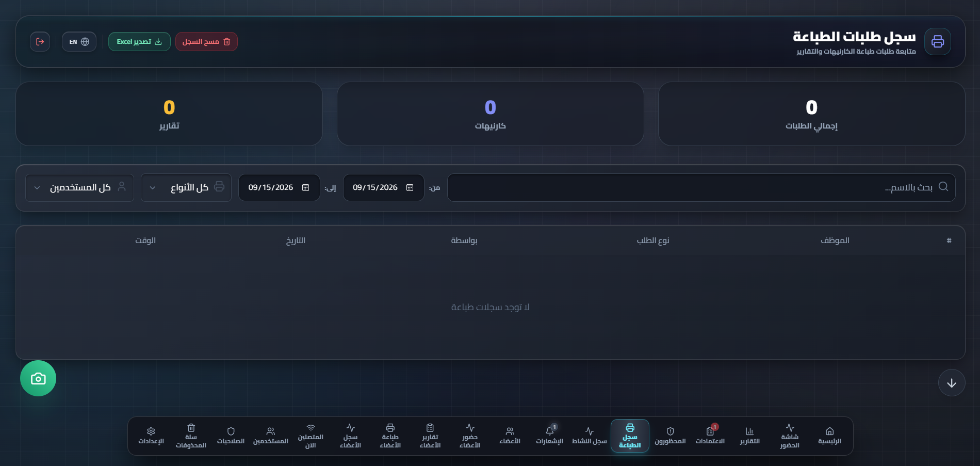Viewport: 980px width, 466px height.
Task: Open تقارير الأعضاء in the dock
Action: tap(430, 436)
